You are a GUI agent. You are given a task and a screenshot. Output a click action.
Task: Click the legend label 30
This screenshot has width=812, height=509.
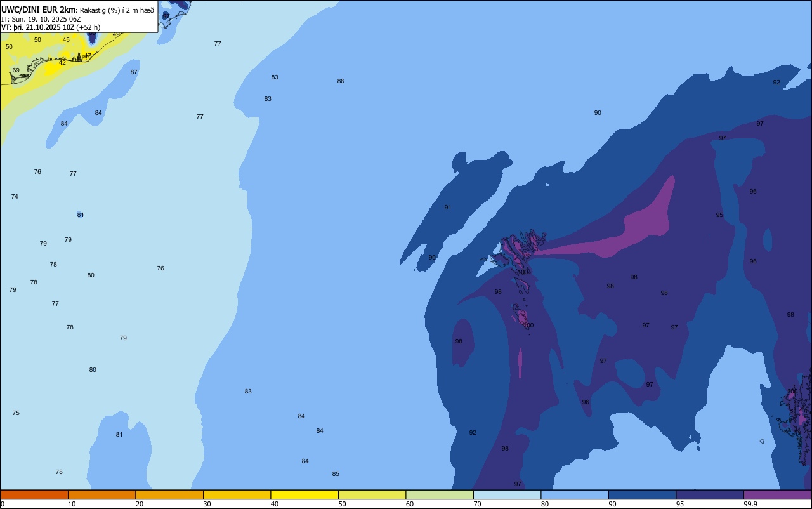click(207, 504)
